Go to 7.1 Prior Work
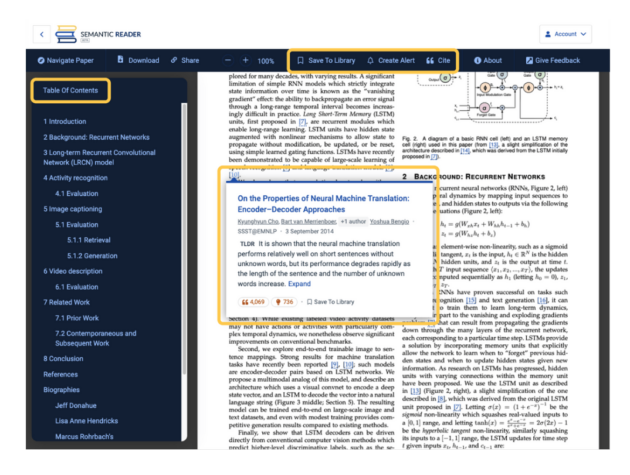The image size is (630, 475). pos(77,318)
